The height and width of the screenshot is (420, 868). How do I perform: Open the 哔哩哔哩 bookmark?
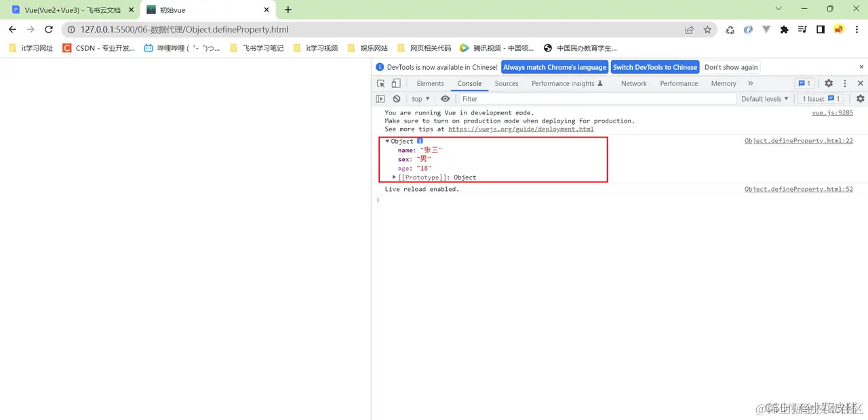182,48
